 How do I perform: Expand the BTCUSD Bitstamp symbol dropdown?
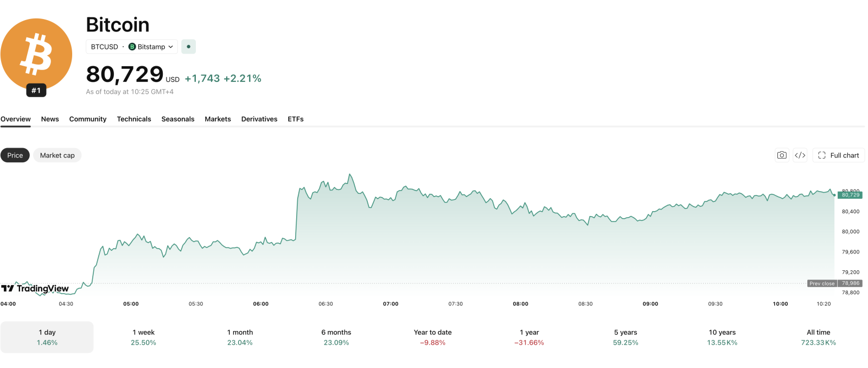[x=132, y=47]
